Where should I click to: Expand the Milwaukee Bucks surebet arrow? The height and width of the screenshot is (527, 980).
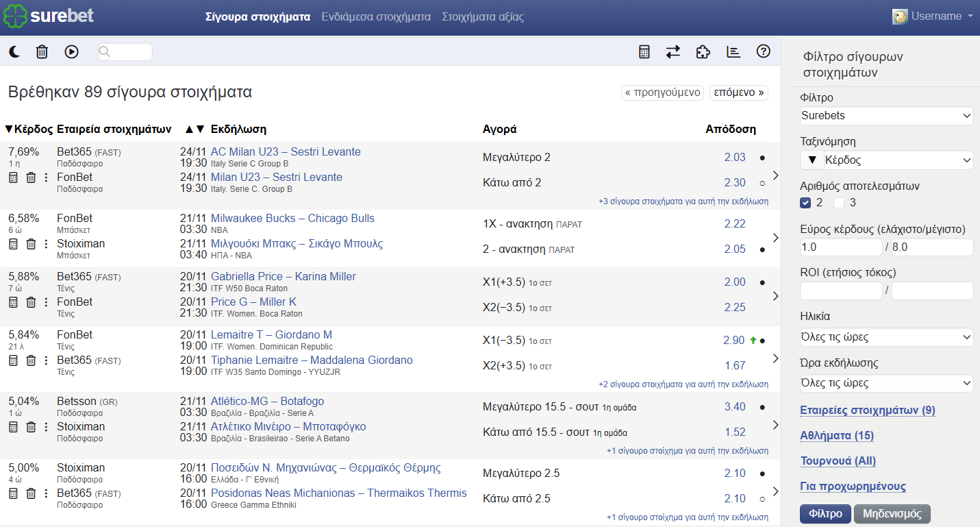(775, 238)
